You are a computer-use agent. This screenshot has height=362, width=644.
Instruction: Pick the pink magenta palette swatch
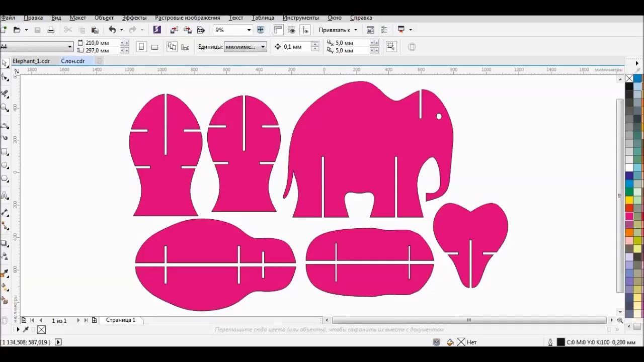(x=629, y=216)
